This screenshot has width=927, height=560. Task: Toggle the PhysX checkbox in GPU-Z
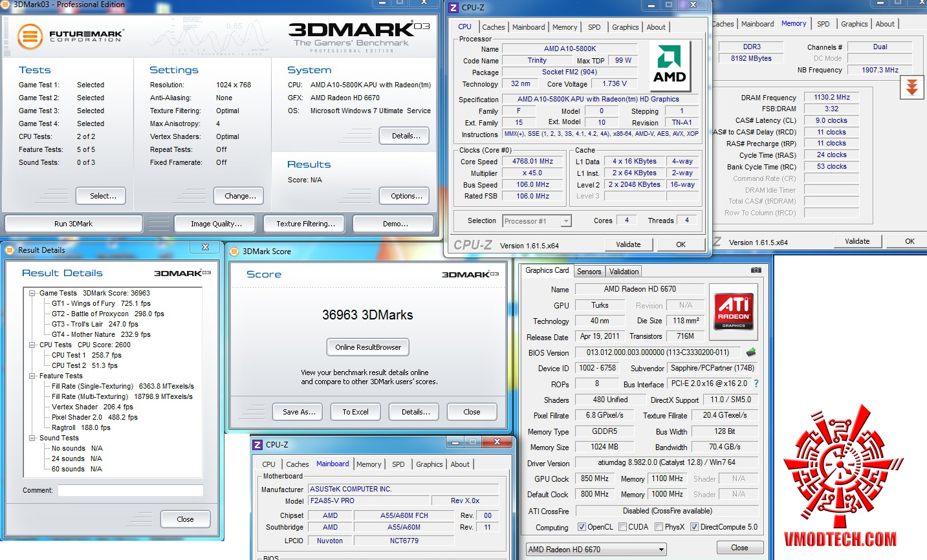click(x=659, y=527)
